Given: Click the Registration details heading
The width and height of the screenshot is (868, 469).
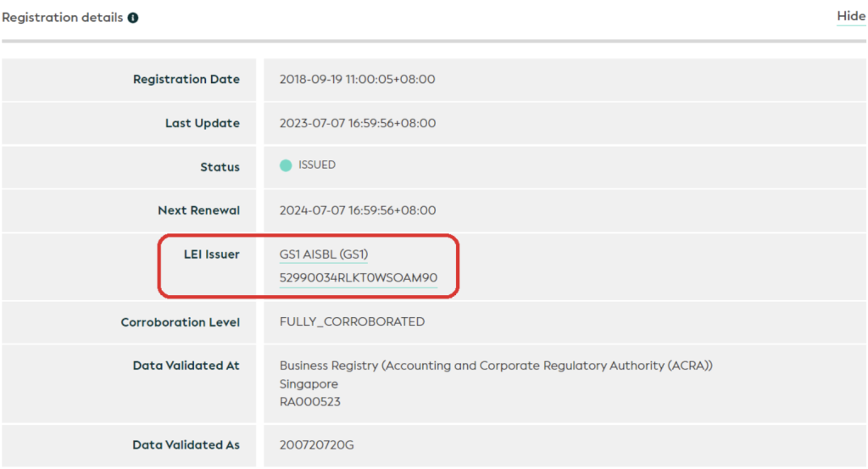Looking at the screenshot, I should 63,18.
